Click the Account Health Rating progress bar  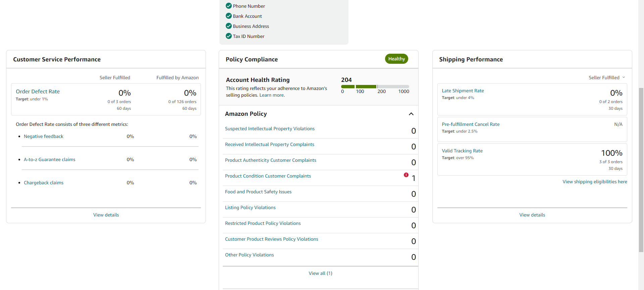375,87
